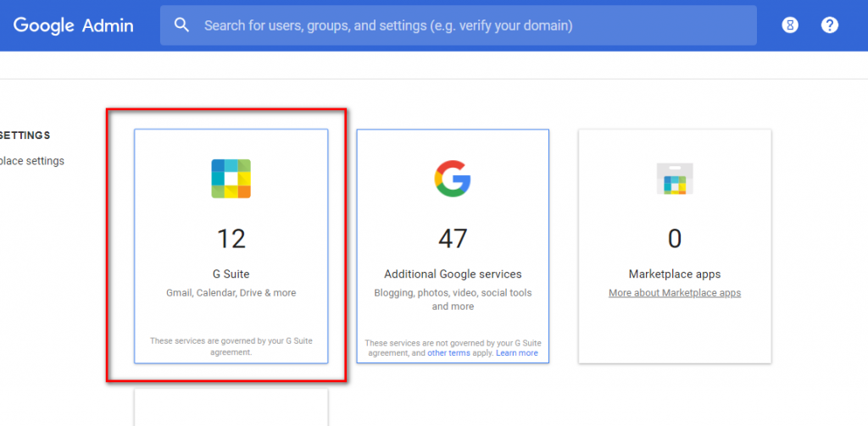Select the 0 Marketplace apps count

pos(675,239)
